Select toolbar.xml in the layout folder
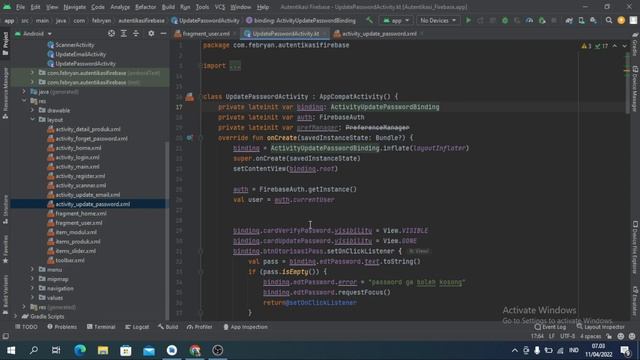The width and height of the screenshot is (640, 360). pos(70,260)
